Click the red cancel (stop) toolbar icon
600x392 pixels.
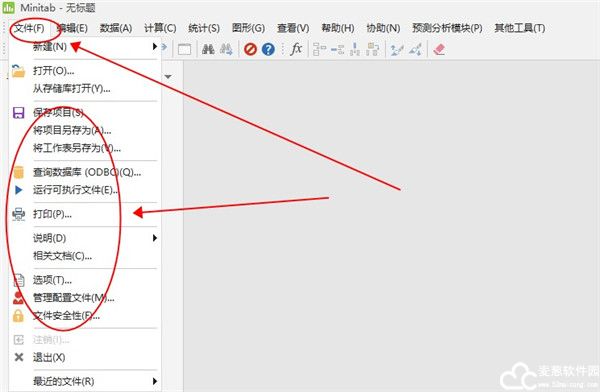(250, 49)
